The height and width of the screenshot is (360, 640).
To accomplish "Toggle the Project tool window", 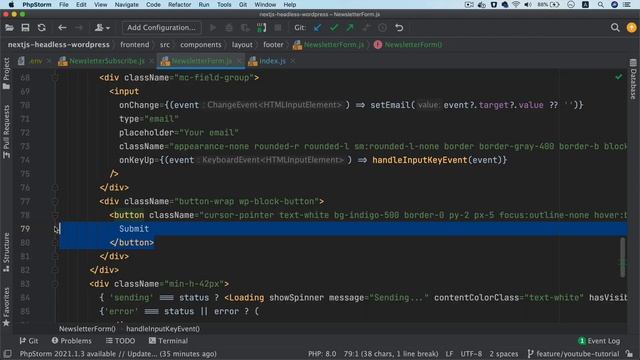I will pos(6,73).
